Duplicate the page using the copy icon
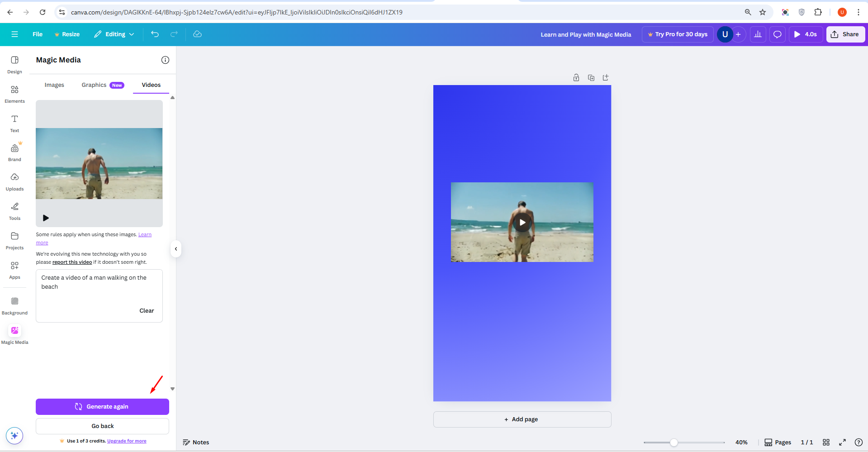 (591, 77)
